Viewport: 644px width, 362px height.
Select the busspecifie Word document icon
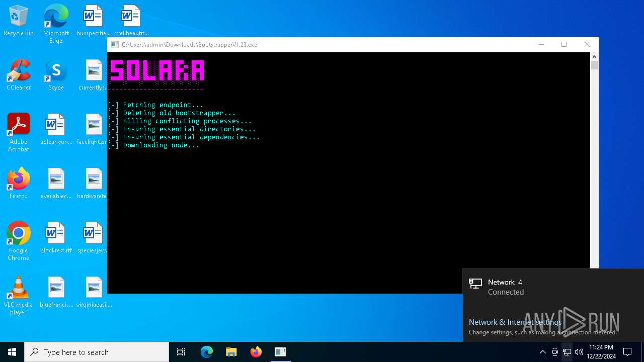[x=93, y=21]
